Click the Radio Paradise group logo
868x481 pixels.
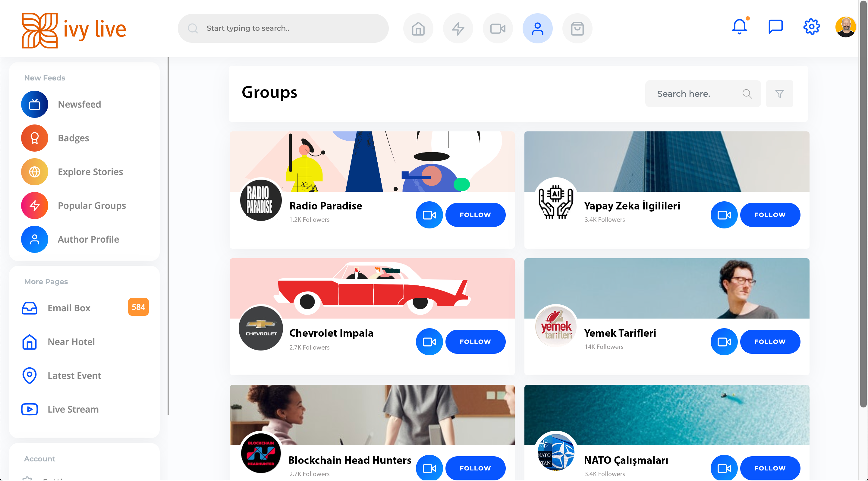coord(261,200)
